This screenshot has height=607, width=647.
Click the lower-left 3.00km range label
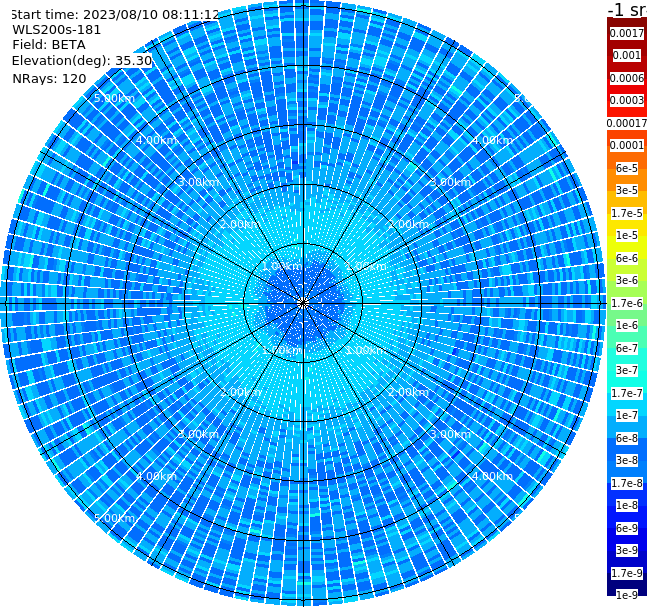point(198,434)
